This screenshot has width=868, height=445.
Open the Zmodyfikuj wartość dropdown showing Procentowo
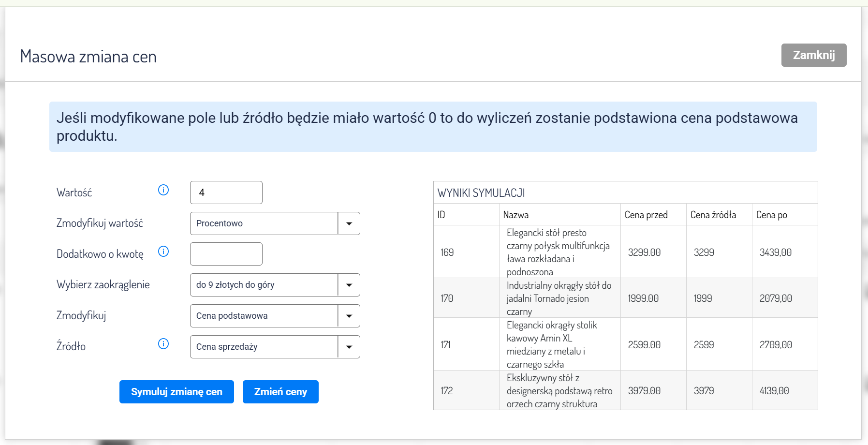coord(275,223)
